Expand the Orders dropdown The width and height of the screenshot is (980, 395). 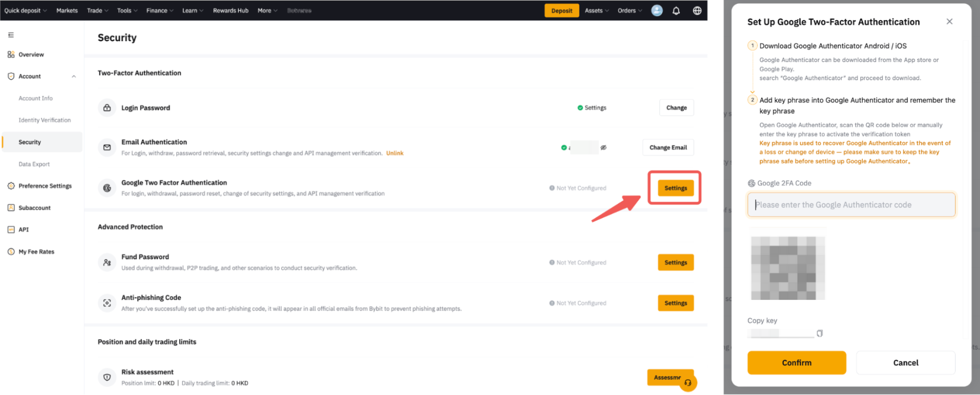coord(629,10)
